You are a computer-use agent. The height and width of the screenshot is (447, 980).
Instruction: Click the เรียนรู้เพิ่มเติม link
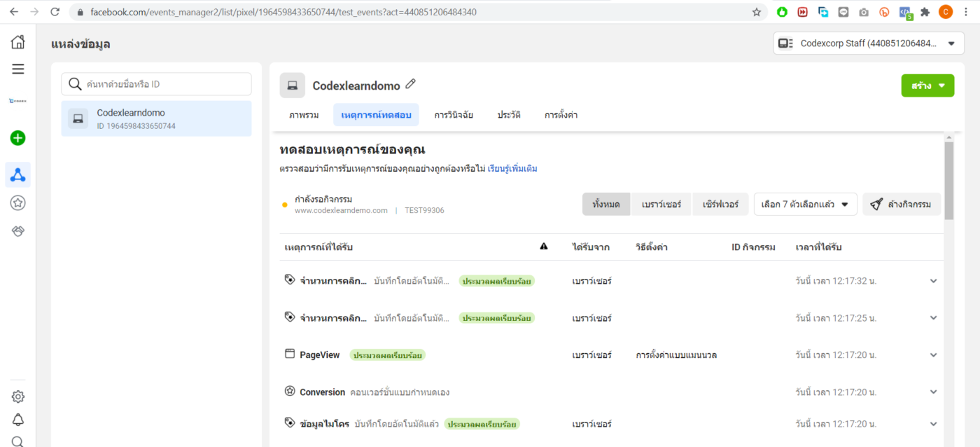pos(512,169)
